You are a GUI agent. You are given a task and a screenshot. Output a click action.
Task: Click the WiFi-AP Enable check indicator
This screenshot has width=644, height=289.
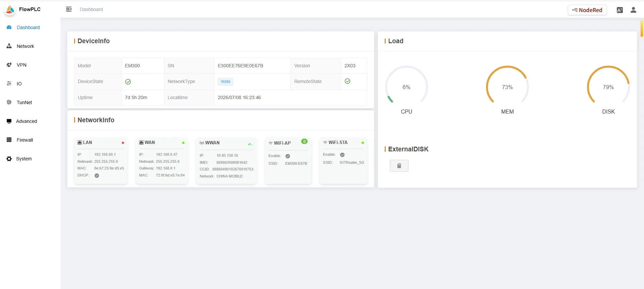click(287, 156)
